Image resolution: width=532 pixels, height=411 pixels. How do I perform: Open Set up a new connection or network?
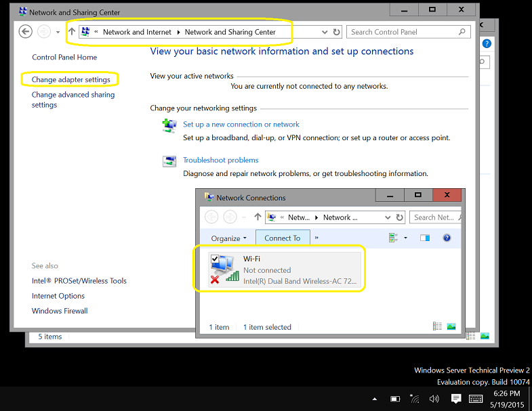pyautogui.click(x=241, y=125)
